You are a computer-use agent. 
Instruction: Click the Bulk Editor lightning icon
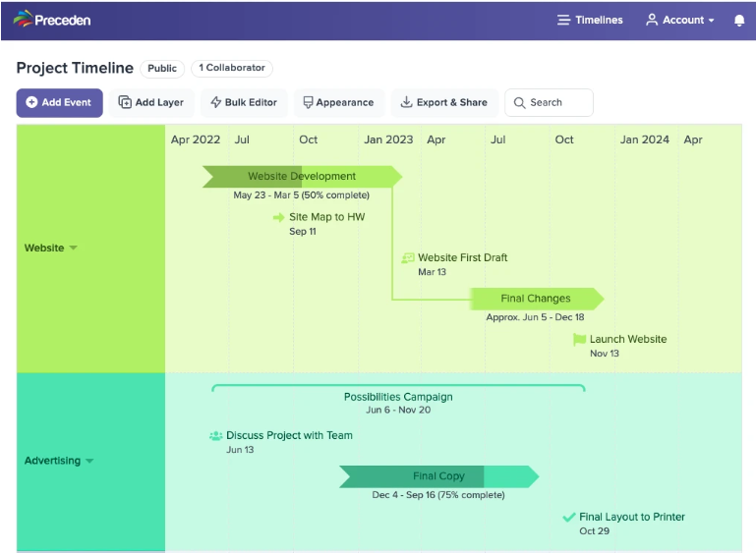[x=216, y=102]
